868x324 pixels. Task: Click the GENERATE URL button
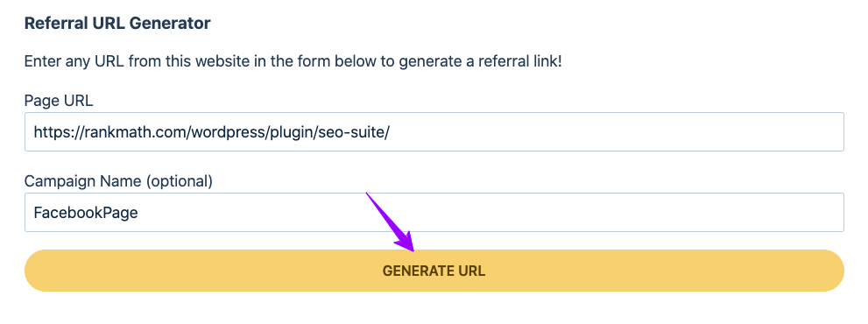coord(434,271)
